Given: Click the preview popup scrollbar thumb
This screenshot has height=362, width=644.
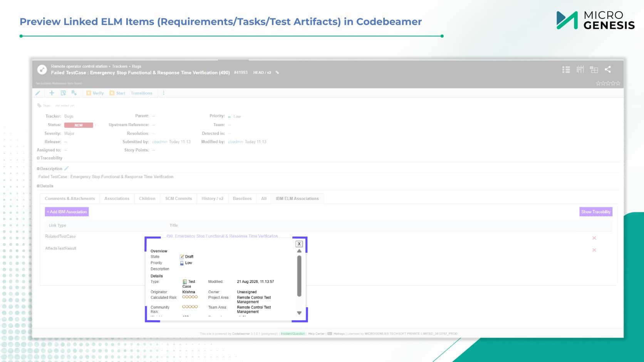Looking at the screenshot, I should pyautogui.click(x=299, y=276).
